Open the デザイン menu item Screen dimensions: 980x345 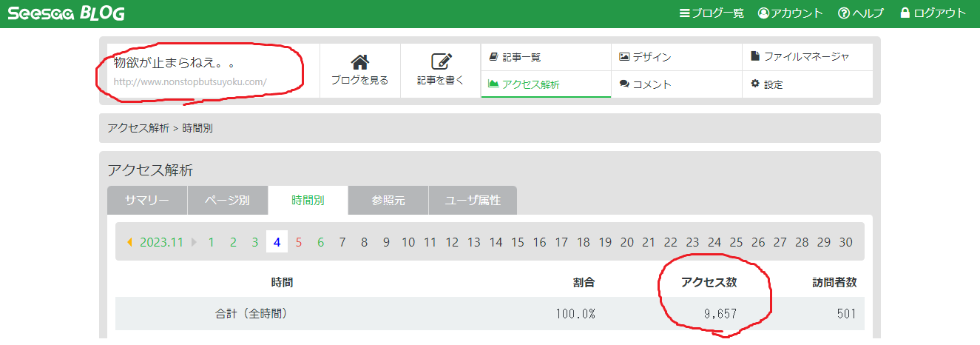click(677, 56)
